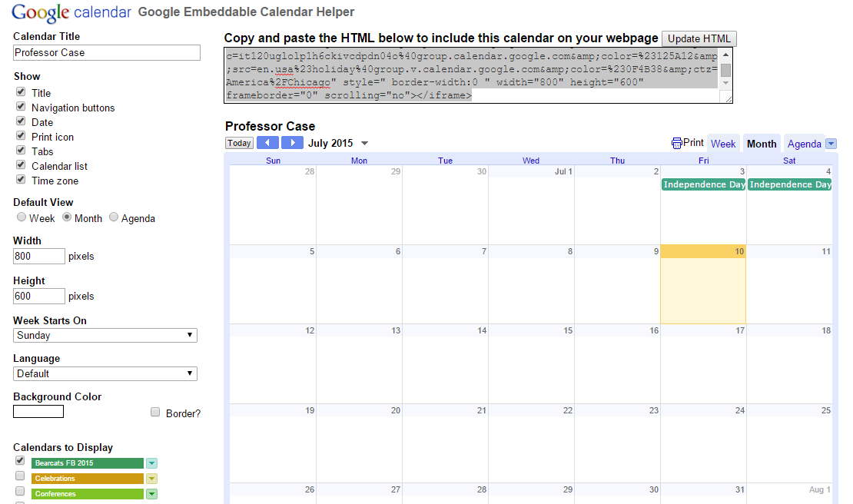Uncheck the Navigation buttons checkbox
This screenshot has width=853, height=504.
[21, 107]
